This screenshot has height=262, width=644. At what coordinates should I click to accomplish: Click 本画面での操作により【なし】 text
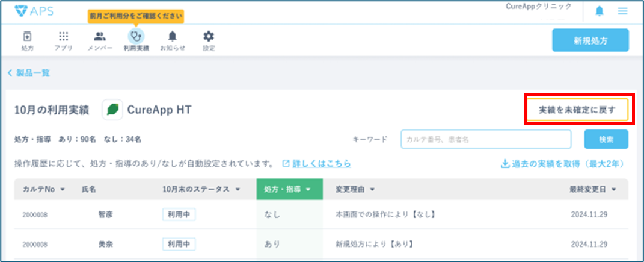(385, 214)
